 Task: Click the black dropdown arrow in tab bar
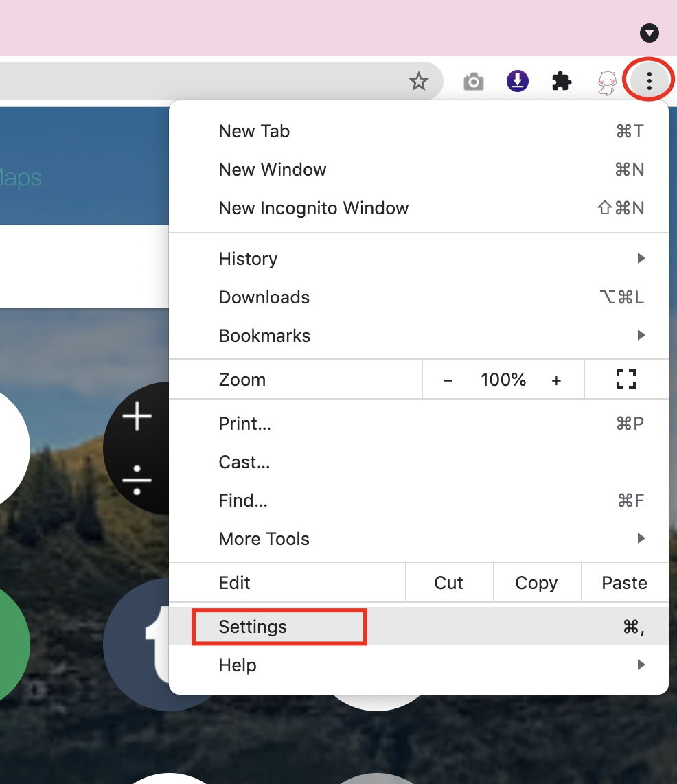click(x=649, y=34)
